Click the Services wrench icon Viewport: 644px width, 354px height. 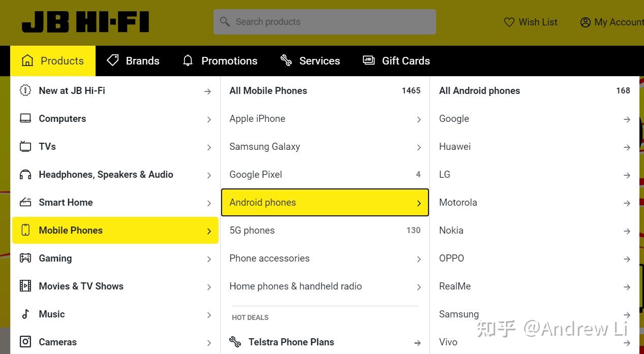tap(286, 60)
